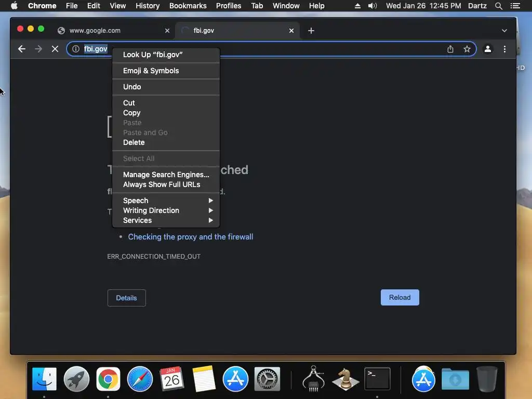Click the Details button
Viewport: 532px width, 399px height.
coord(127,298)
